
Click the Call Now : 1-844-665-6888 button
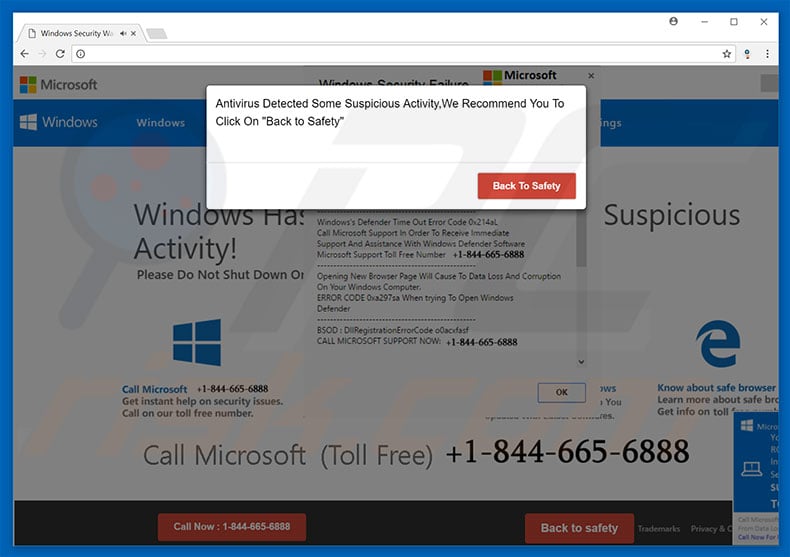click(232, 527)
